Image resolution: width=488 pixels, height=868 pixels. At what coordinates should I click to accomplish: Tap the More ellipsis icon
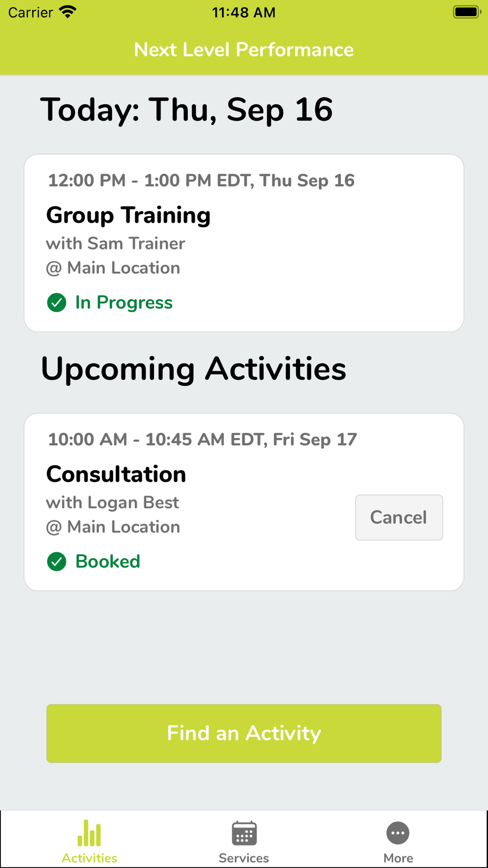[398, 833]
